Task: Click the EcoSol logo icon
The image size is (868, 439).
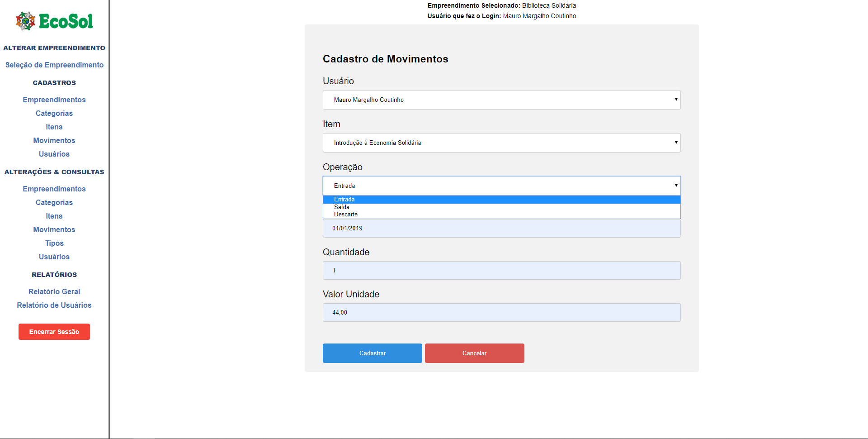Action: [x=25, y=21]
